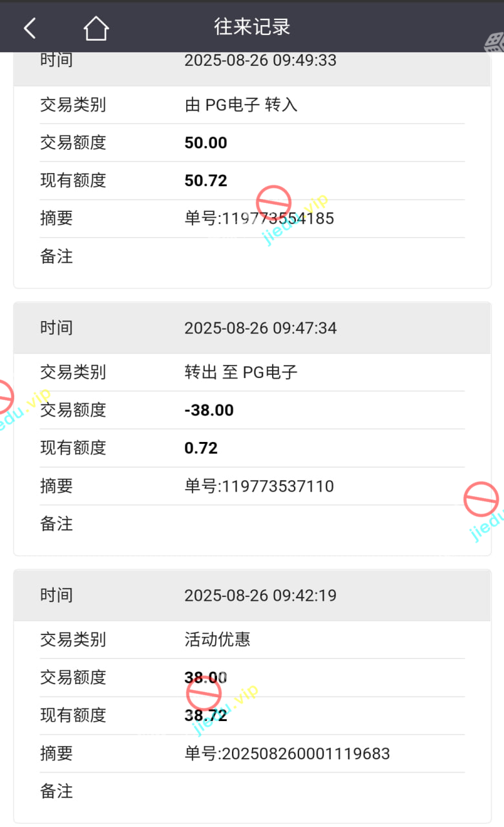The image size is (504, 827).
Task: Tap the back arrow icon
Action: (x=30, y=28)
